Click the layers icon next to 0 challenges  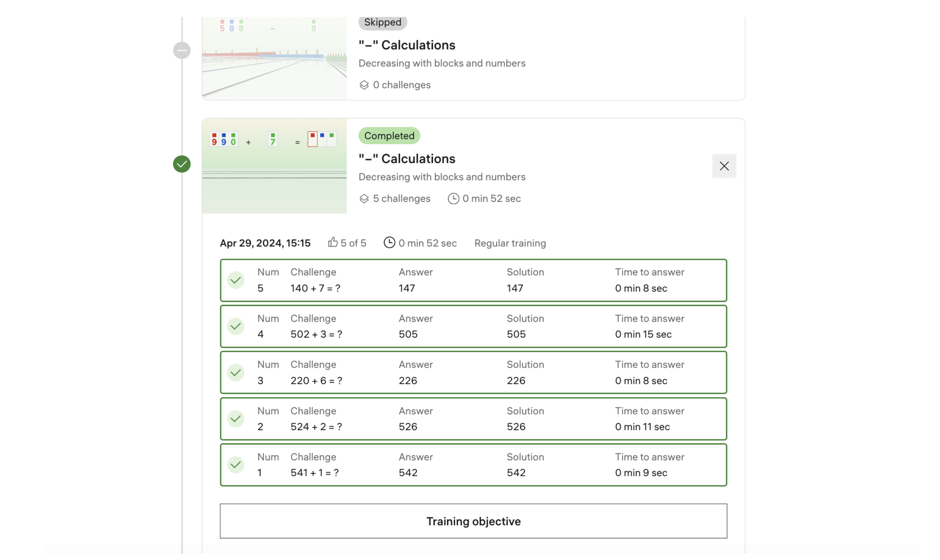[x=364, y=85]
